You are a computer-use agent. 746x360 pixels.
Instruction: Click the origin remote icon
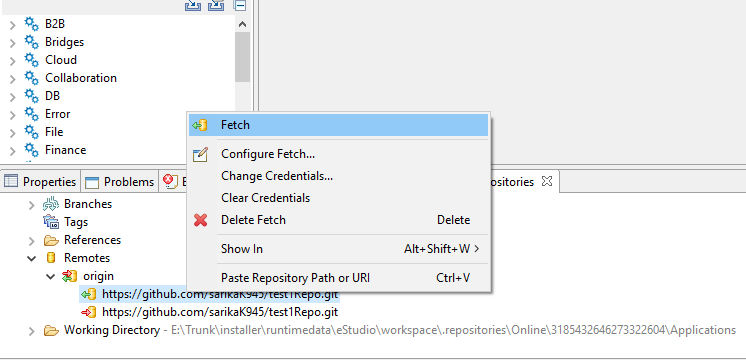(x=69, y=276)
